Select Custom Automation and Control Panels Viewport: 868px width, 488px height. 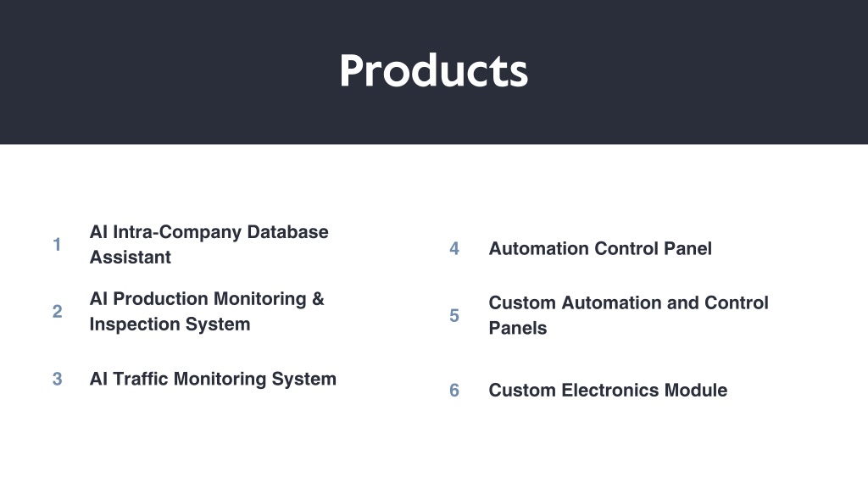point(628,315)
